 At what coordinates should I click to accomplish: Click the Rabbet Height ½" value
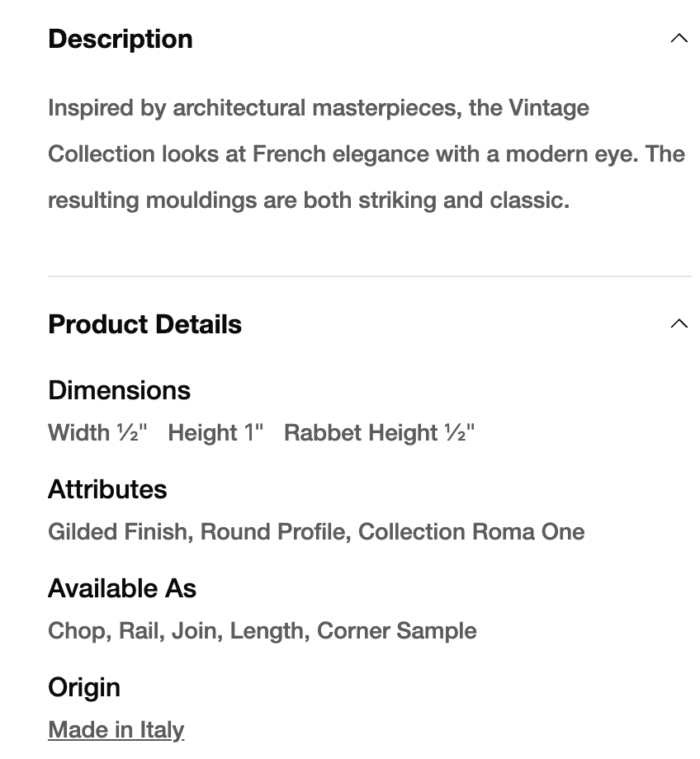379,432
